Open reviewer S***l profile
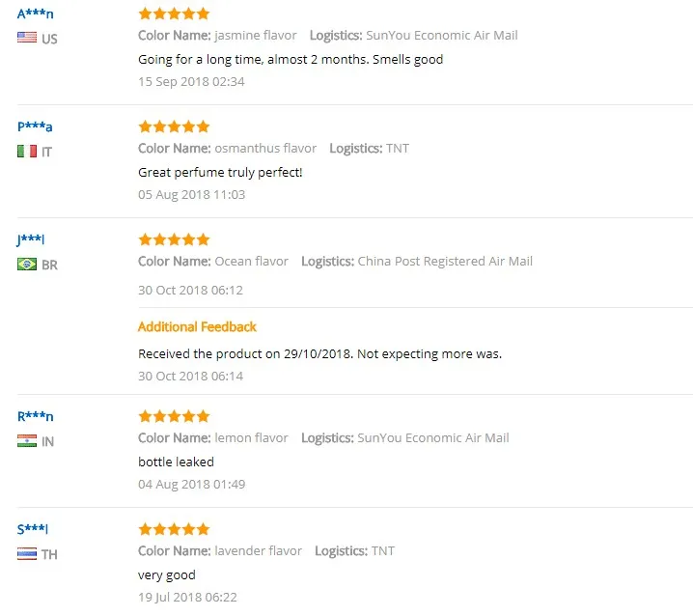This screenshot has height=616, width=693. click(x=32, y=529)
